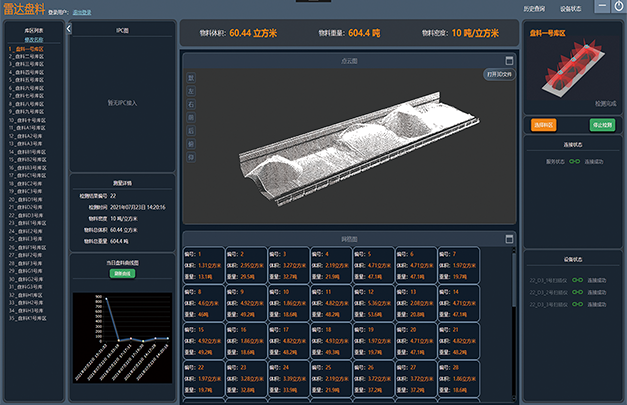This screenshot has width=627, height=405.
Task: Select 5_盘料五号库区 in the warehouse list
Action: pos(26,79)
